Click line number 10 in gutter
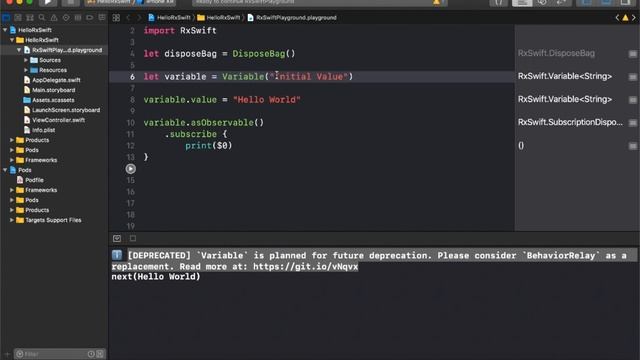 (x=130, y=122)
